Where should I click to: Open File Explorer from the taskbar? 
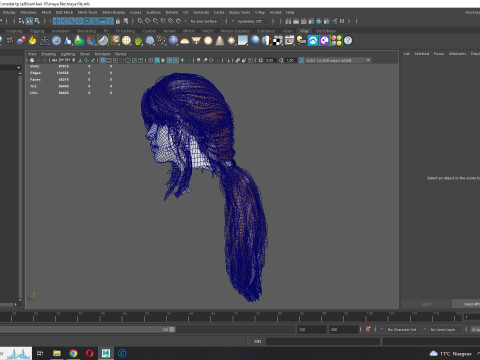(57, 353)
